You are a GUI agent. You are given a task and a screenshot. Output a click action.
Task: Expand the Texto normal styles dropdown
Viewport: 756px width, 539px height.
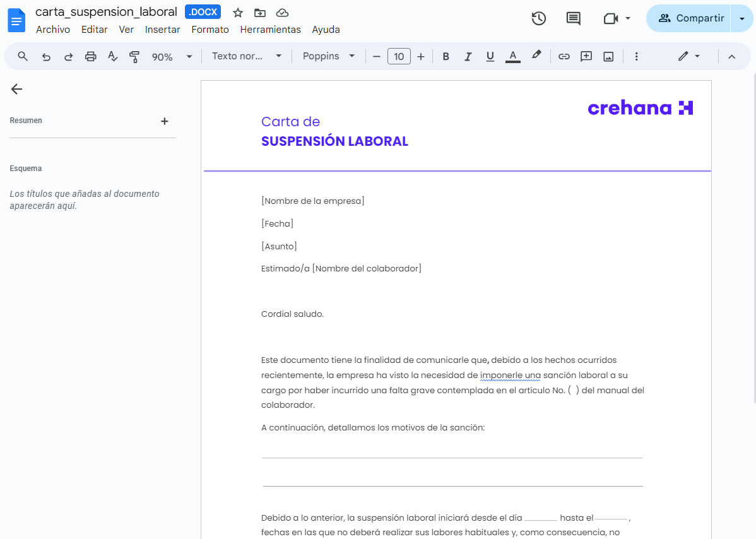point(245,56)
